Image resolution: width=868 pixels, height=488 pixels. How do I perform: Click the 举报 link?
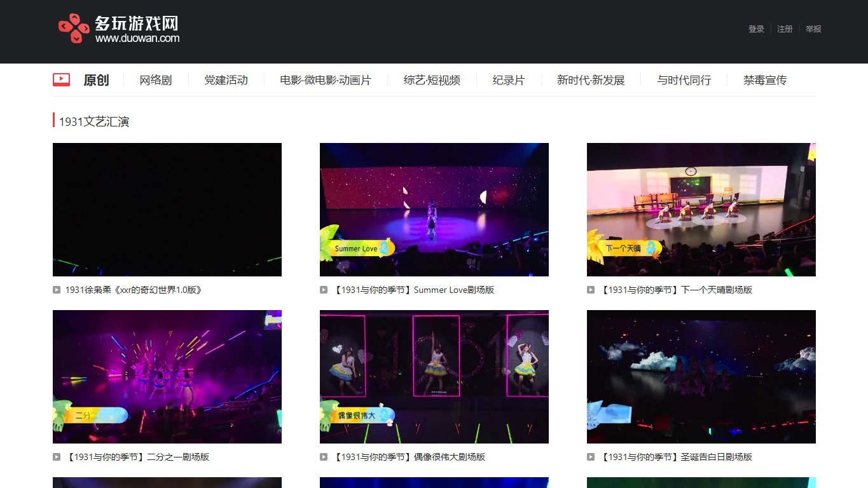[x=813, y=29]
